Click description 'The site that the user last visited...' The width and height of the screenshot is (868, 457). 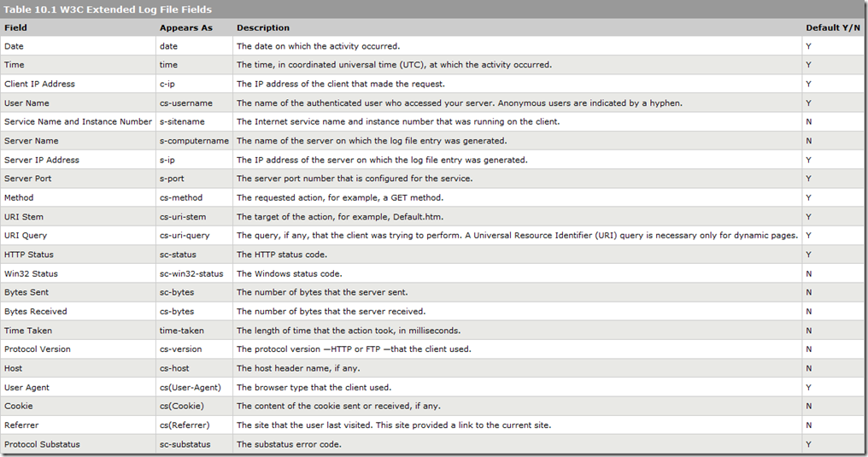point(394,425)
